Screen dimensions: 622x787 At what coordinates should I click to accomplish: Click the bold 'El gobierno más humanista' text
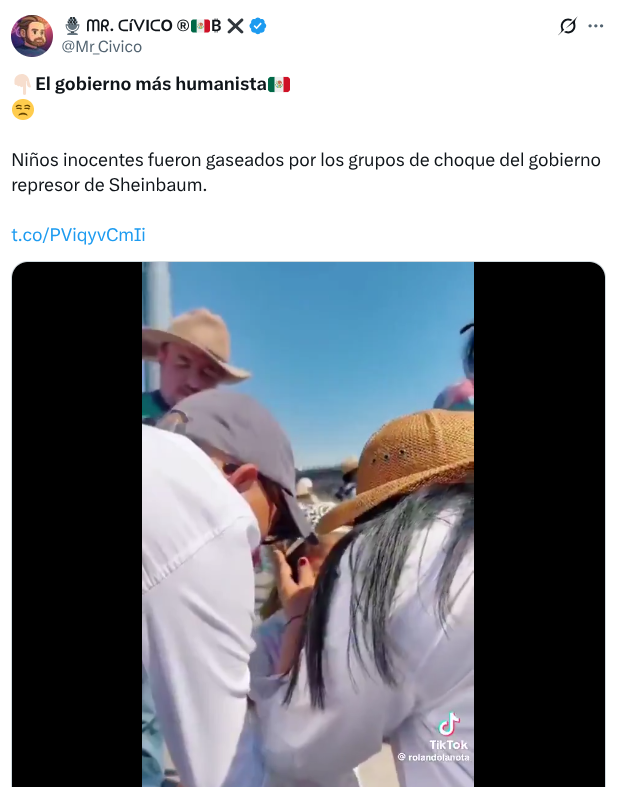(151, 84)
